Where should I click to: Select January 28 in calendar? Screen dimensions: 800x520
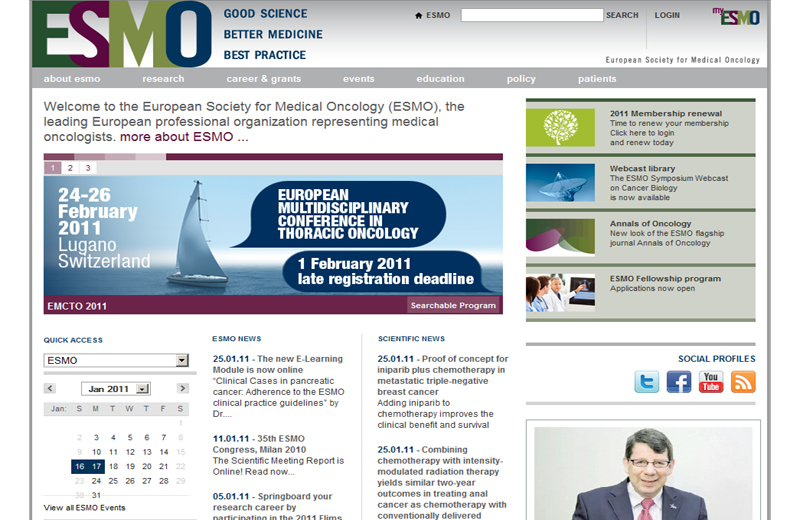click(x=164, y=481)
